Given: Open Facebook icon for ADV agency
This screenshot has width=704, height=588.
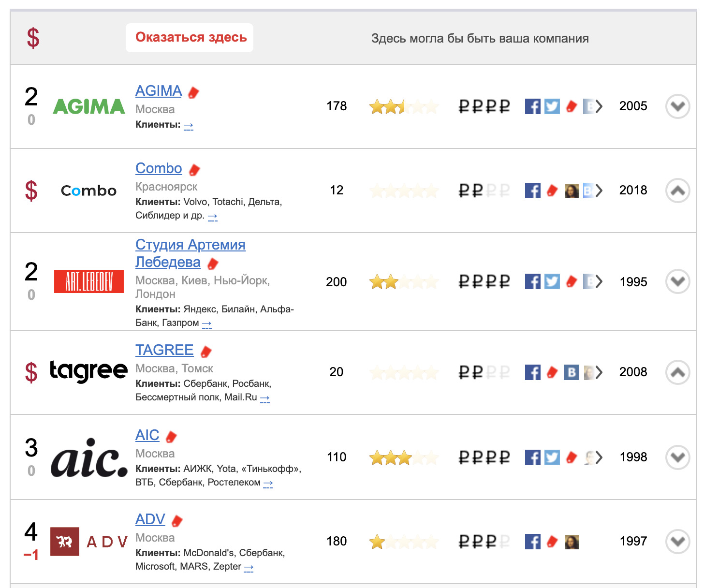Looking at the screenshot, I should click(x=532, y=542).
